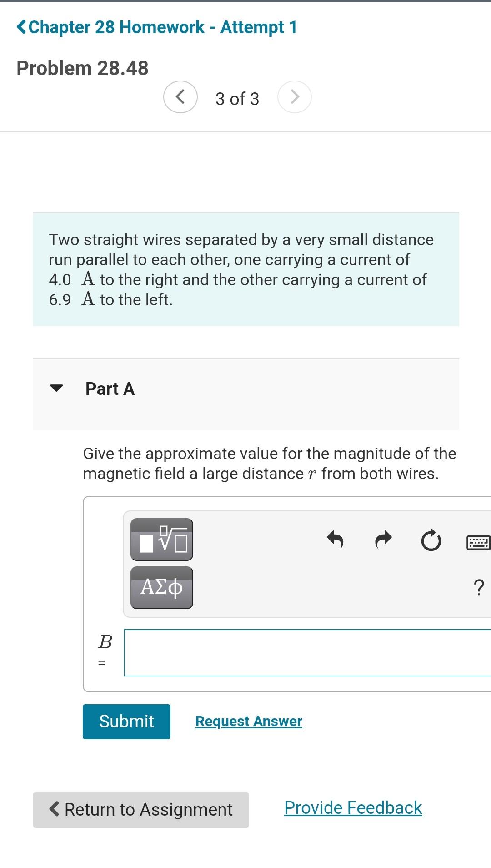Go to the next problem chevron
Viewport: 491px width, 868px height.
pyautogui.click(x=295, y=96)
